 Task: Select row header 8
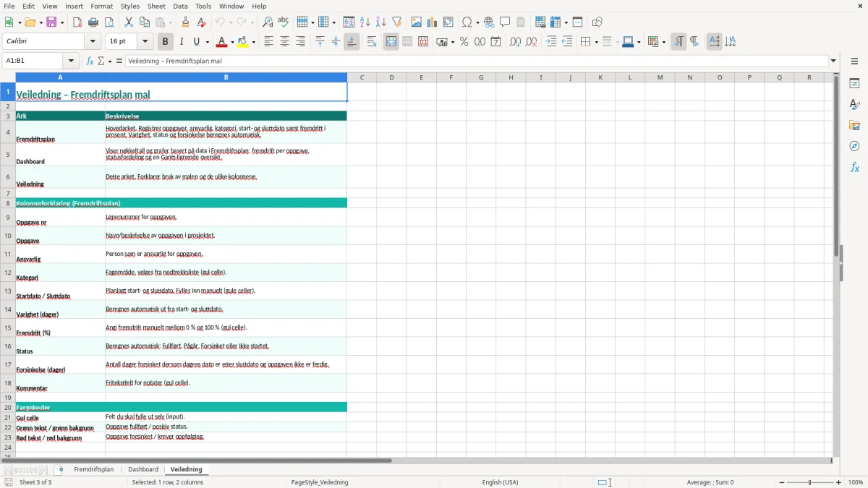(x=8, y=203)
